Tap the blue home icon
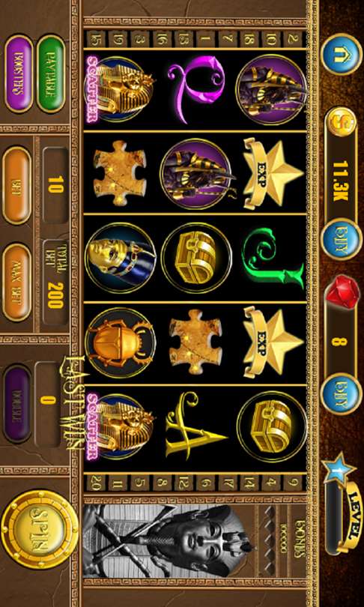The image size is (364, 607). click(x=342, y=54)
